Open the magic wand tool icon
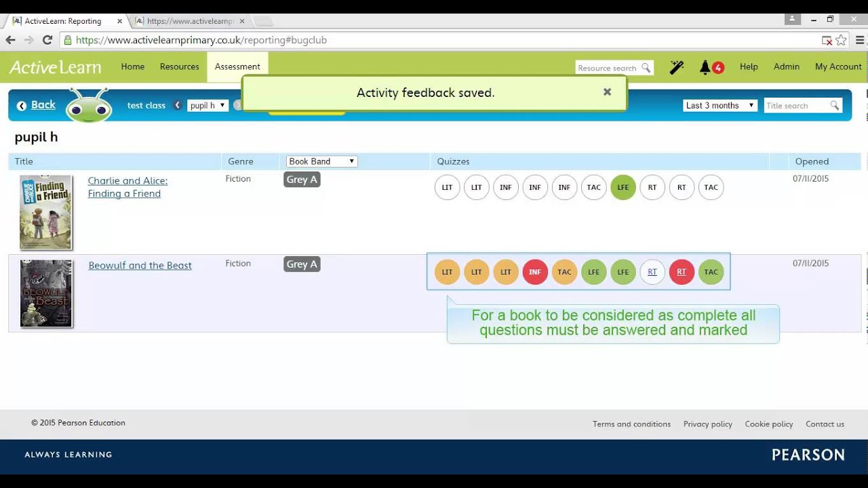 click(x=677, y=67)
